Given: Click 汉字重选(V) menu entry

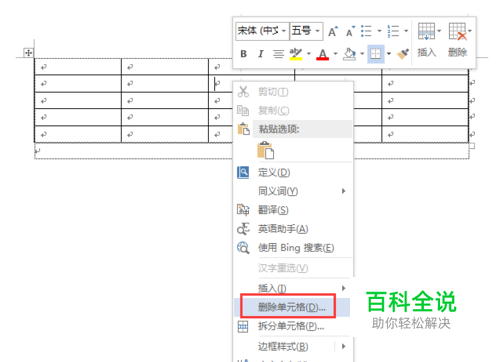Looking at the screenshot, I should pos(293,268).
